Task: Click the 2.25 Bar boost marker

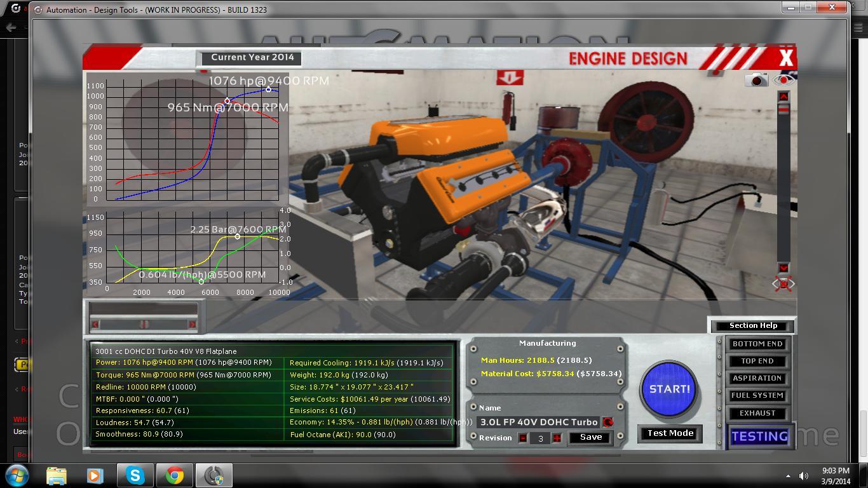Action: 238,236
